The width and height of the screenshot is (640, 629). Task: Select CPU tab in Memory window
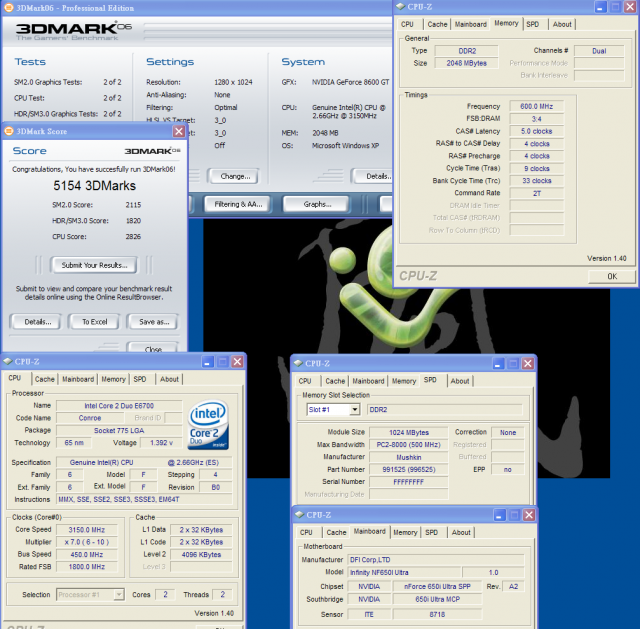pos(407,24)
